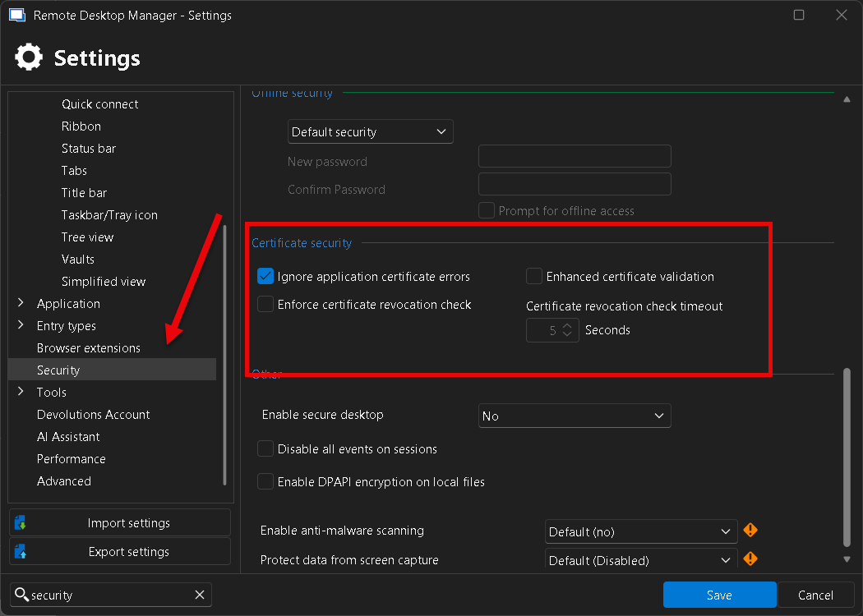
Task: Click the anti-malware scanning warning icon
Action: point(750,531)
